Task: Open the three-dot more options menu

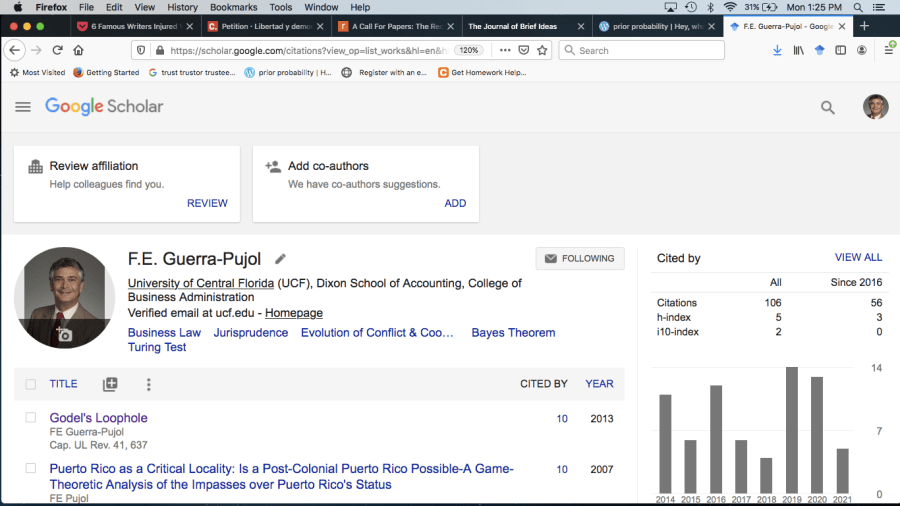Action: point(149,384)
